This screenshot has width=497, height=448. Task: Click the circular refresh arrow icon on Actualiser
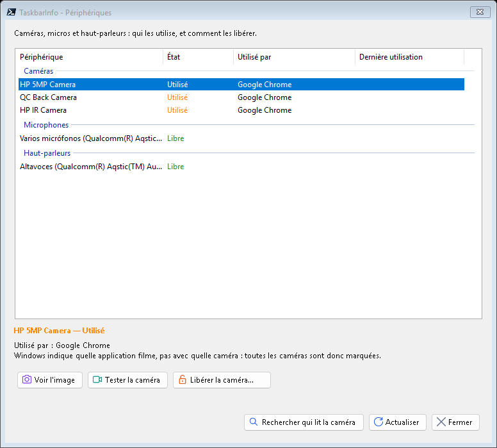[378, 422]
